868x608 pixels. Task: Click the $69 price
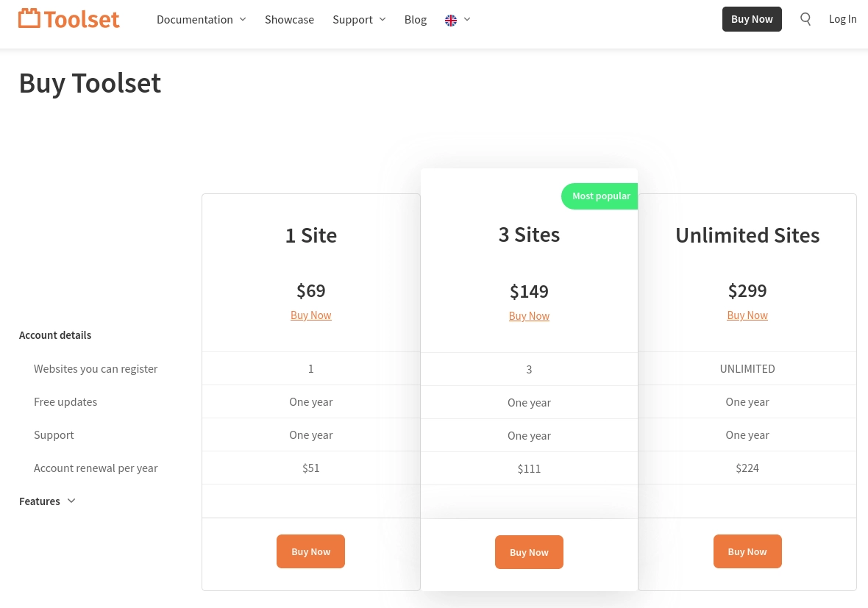[x=311, y=290]
